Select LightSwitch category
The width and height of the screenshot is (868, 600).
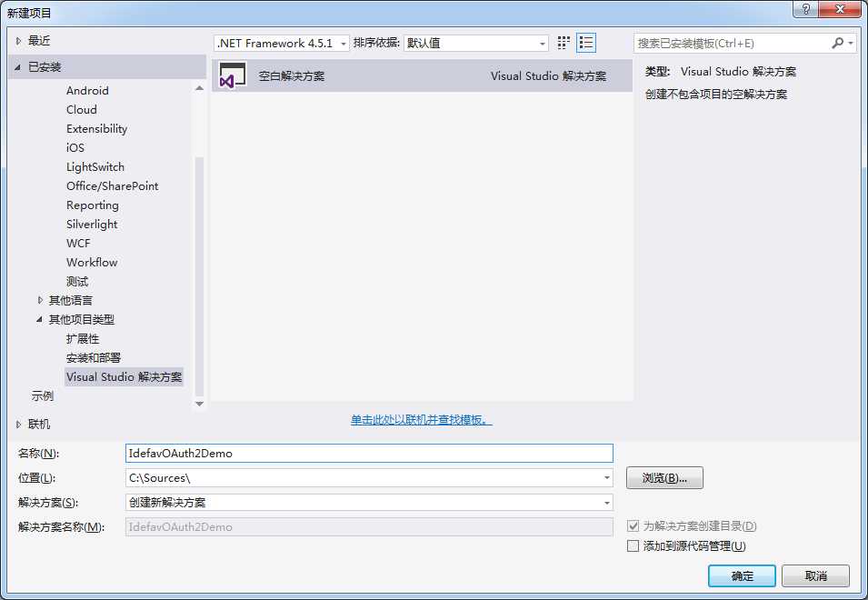pos(95,166)
